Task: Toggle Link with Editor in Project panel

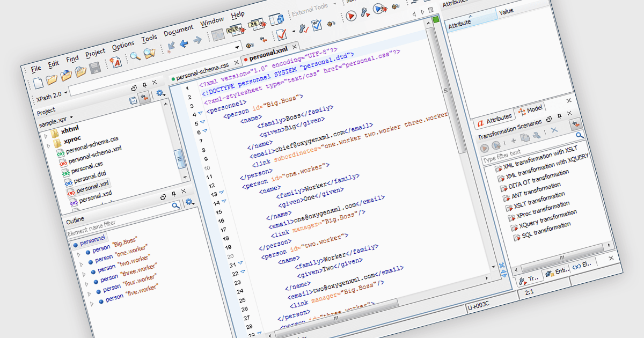Action: [x=144, y=97]
